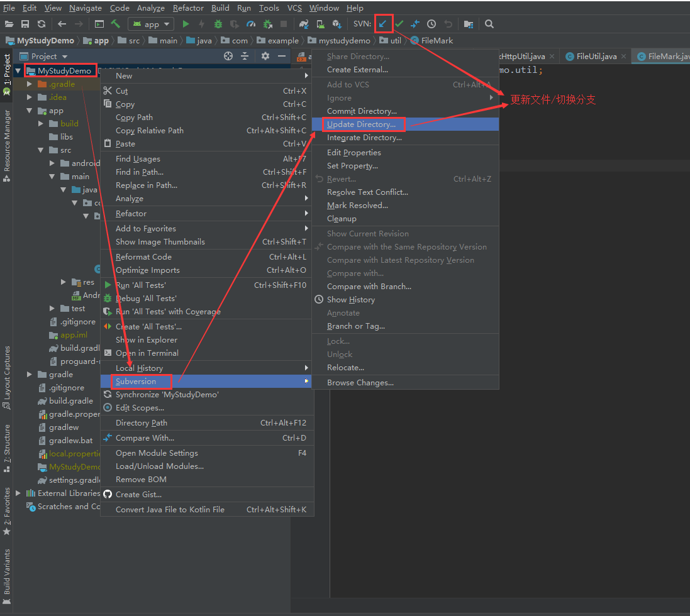690x616 pixels.
Task: Click Attach debugger to Android process icon
Action: coord(267,24)
